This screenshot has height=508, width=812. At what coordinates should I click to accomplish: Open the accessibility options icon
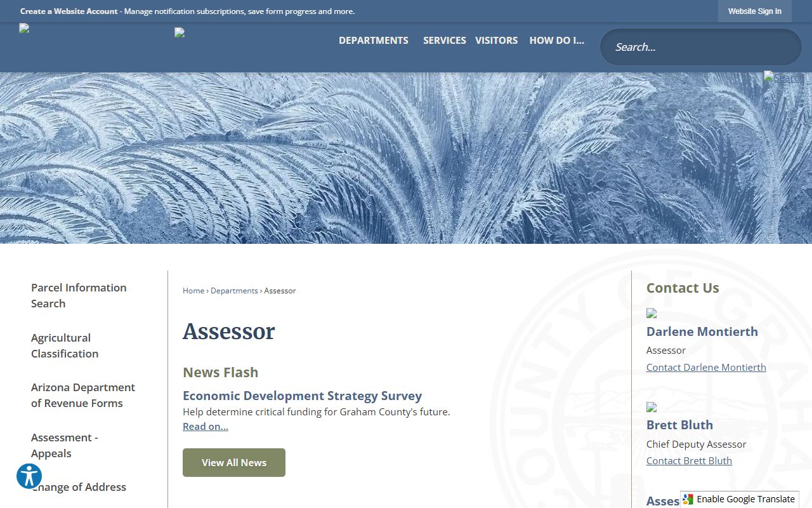[x=29, y=476]
